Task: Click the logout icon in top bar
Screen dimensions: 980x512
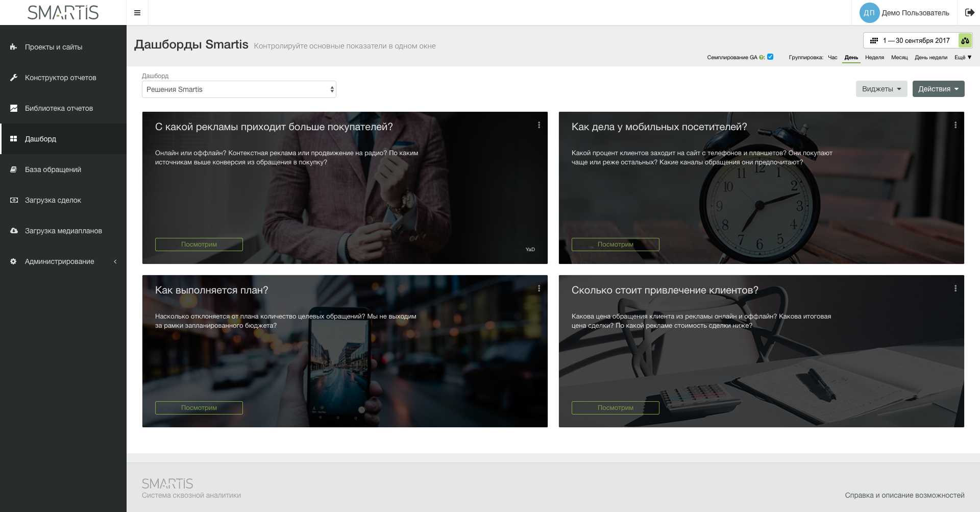Action: point(969,13)
